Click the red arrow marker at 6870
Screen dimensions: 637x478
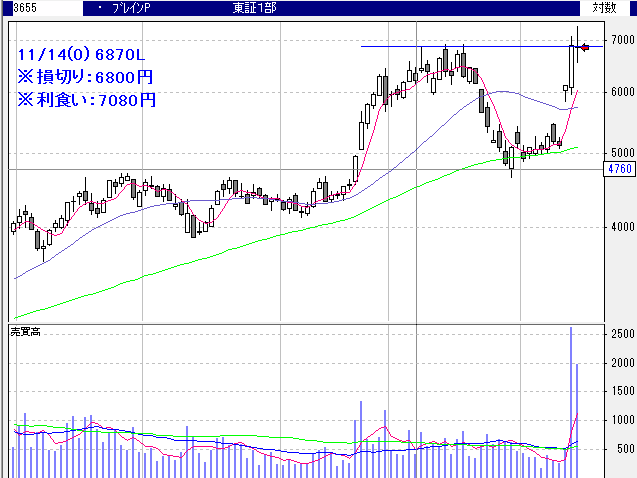[x=587, y=47]
